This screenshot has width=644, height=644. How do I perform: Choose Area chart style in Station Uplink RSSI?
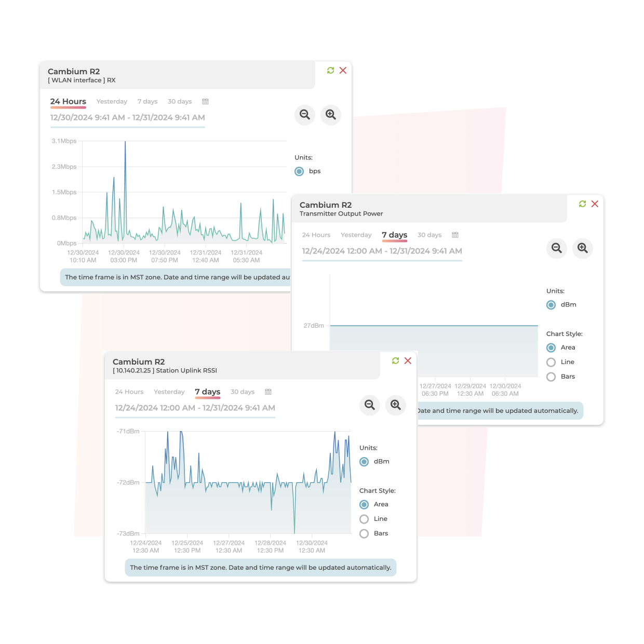coord(364,504)
